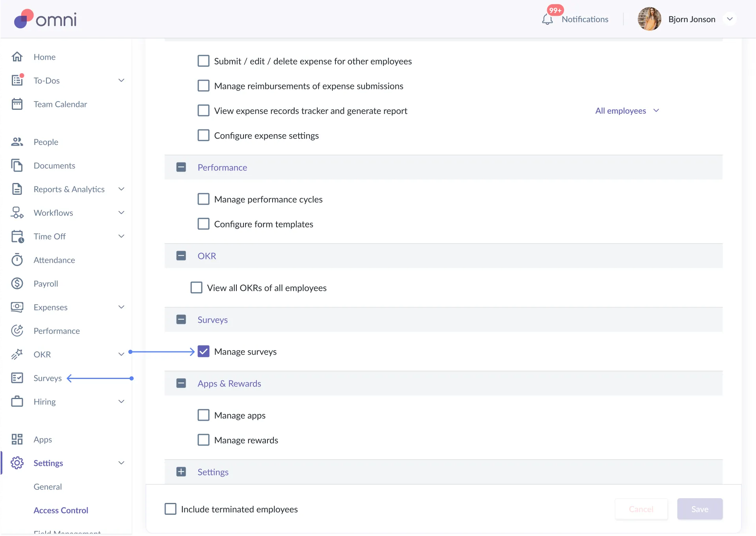Expand Reports & Analytics chevron
Viewport: 756px width, 536px height.
[122, 189]
